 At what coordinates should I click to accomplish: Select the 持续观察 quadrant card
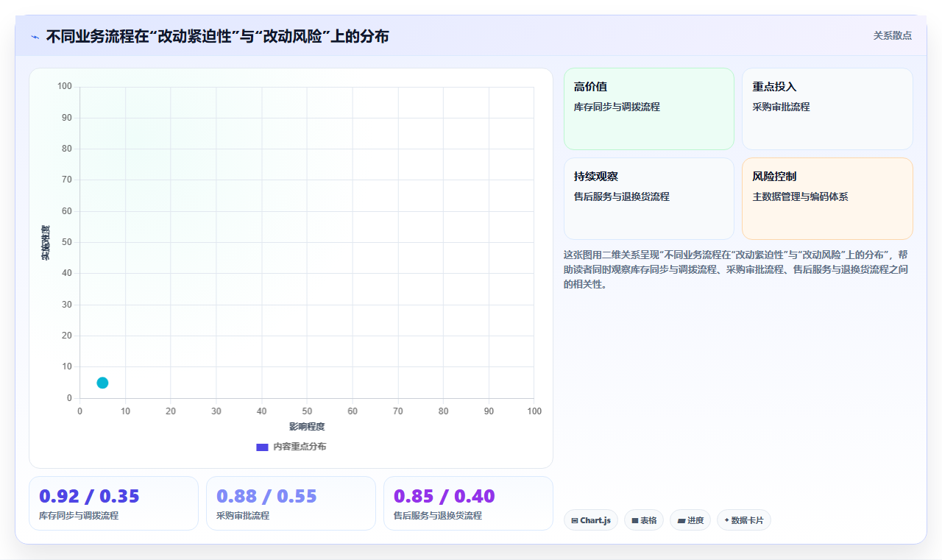click(x=649, y=199)
